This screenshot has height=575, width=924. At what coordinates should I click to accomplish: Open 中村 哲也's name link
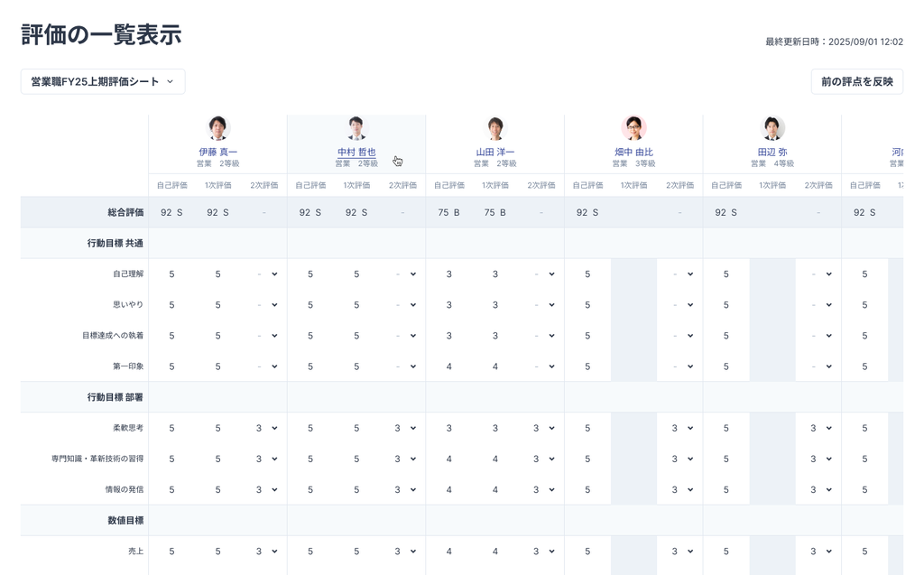click(356, 153)
